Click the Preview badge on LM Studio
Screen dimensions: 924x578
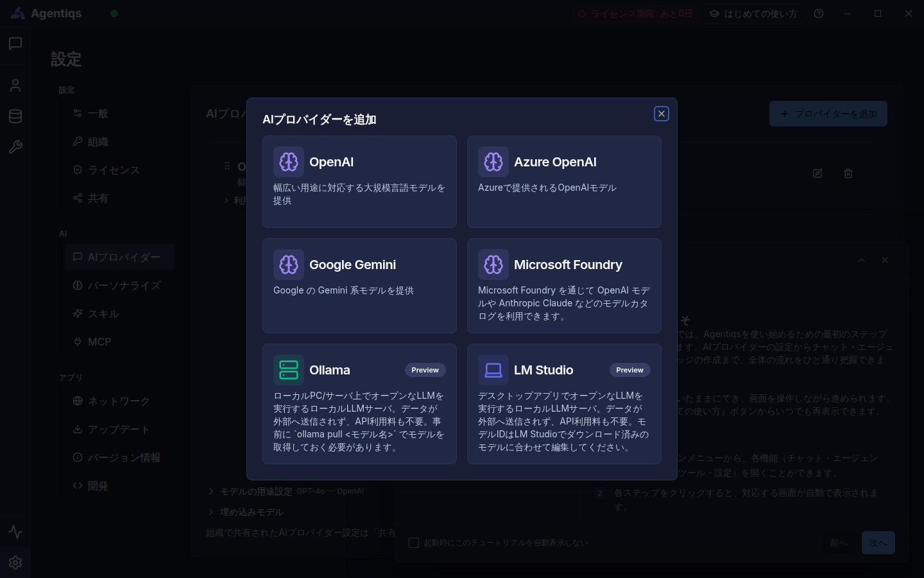pyautogui.click(x=629, y=370)
